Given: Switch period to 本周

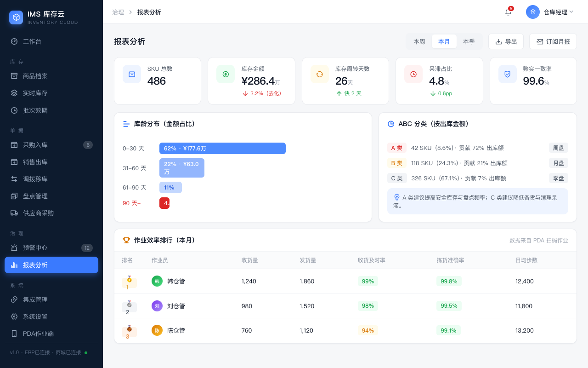Looking at the screenshot, I should [x=419, y=41].
